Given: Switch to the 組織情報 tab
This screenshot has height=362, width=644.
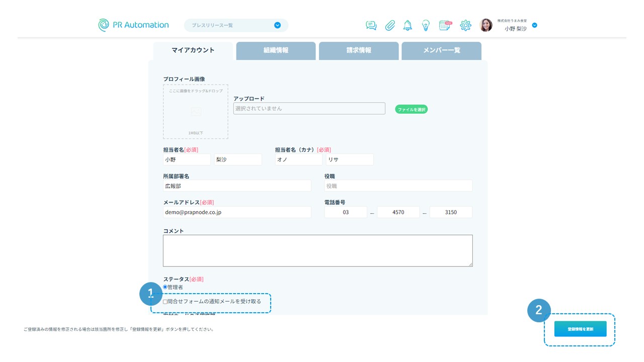Looking at the screenshot, I should pos(276,50).
